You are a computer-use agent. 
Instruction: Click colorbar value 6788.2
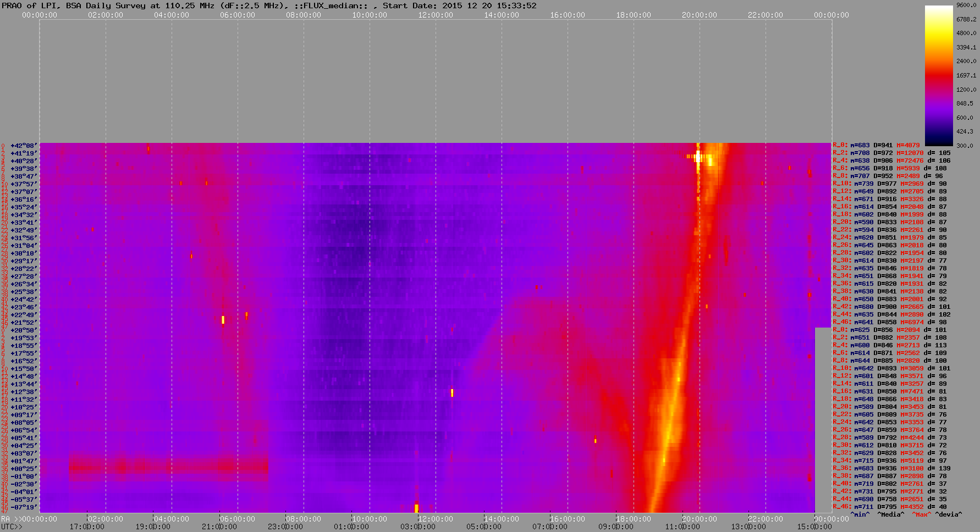pyautogui.click(x=966, y=19)
